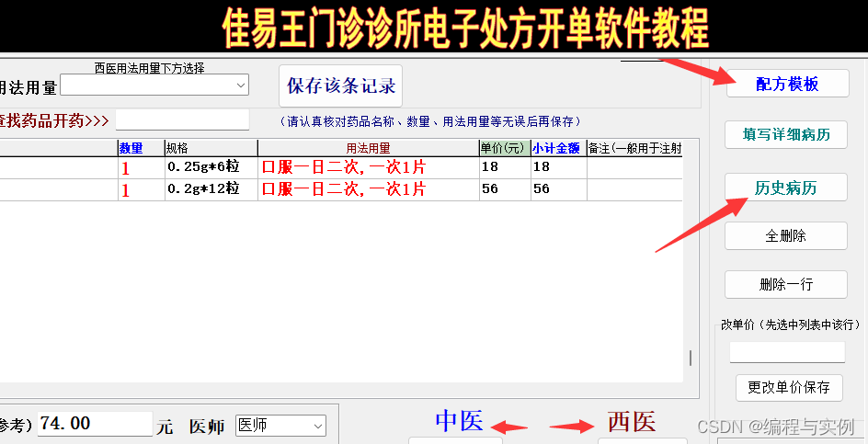Open the 配方模板 template button
This screenshot has width=868, height=444.
click(x=787, y=84)
